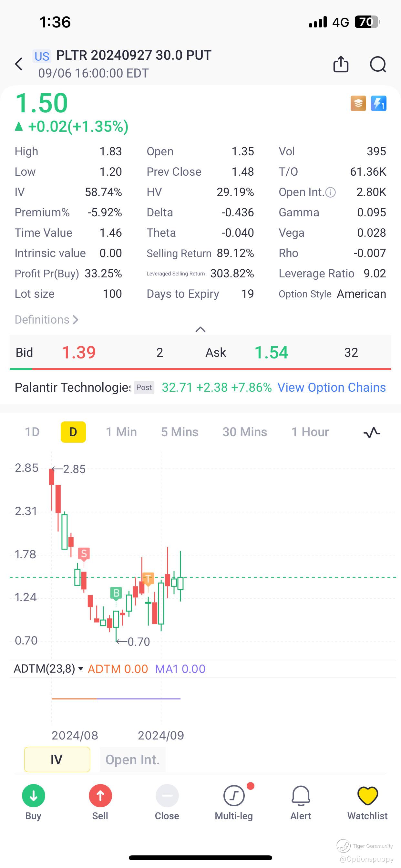Open chart indicator settings icon
Viewport: 401px width, 868px height.
372,432
